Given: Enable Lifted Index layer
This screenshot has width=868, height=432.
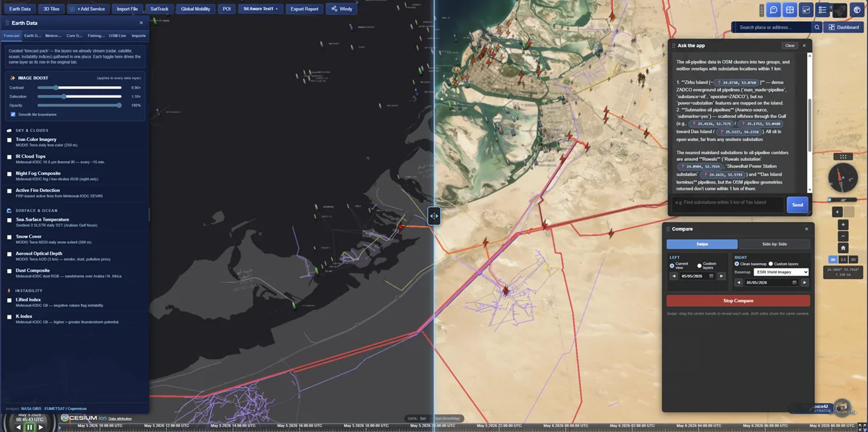Looking at the screenshot, I should pos(9,300).
